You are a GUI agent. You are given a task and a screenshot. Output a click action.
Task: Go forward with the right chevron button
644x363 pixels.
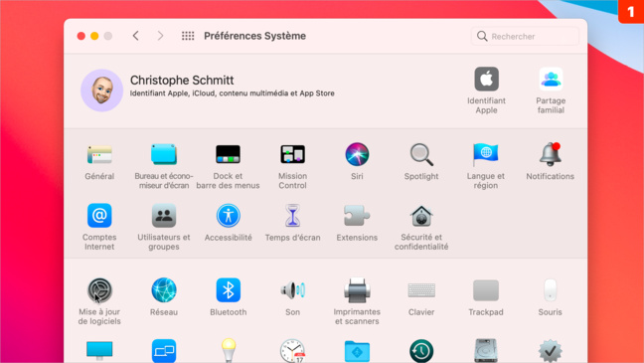click(161, 36)
